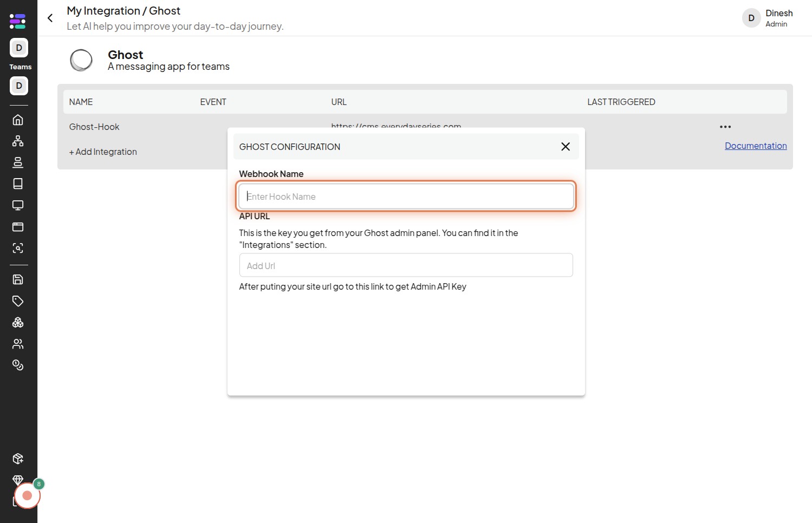The image size is (812, 523).
Task: Open the boxes cubes icon in the sidebar
Action: pyautogui.click(x=18, y=322)
